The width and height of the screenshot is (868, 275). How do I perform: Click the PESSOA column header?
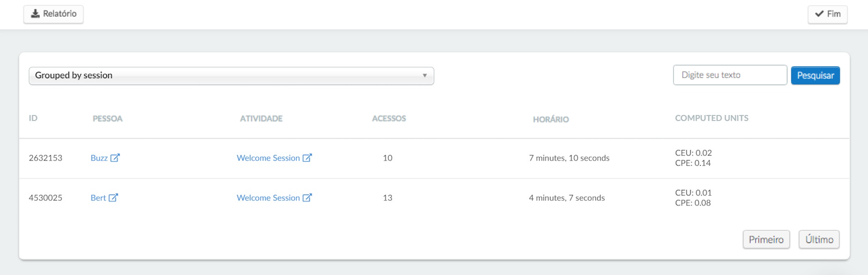click(108, 119)
